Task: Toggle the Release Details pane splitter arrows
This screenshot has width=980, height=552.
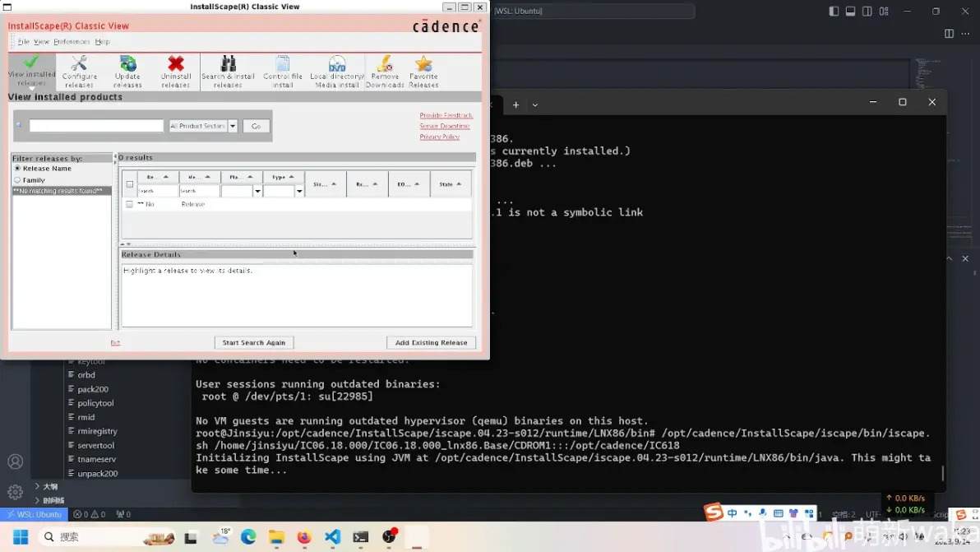Action: (127, 244)
